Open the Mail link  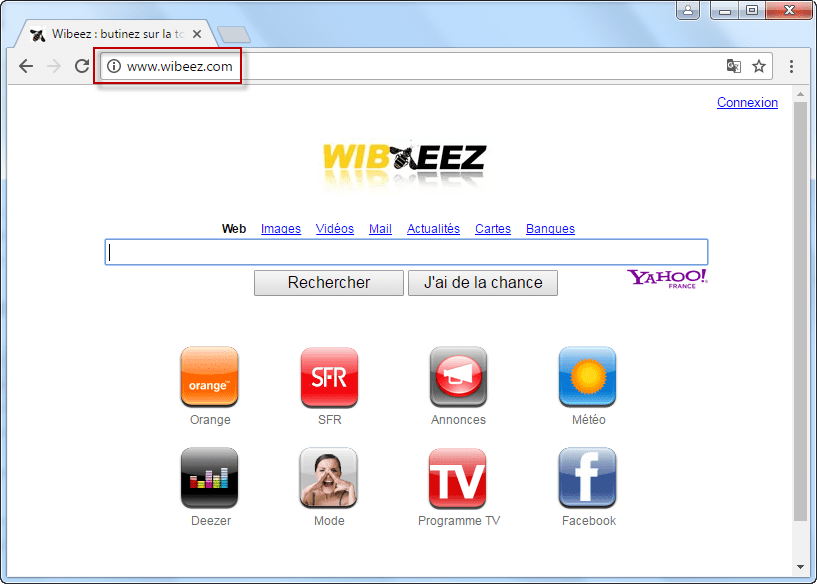click(x=380, y=229)
